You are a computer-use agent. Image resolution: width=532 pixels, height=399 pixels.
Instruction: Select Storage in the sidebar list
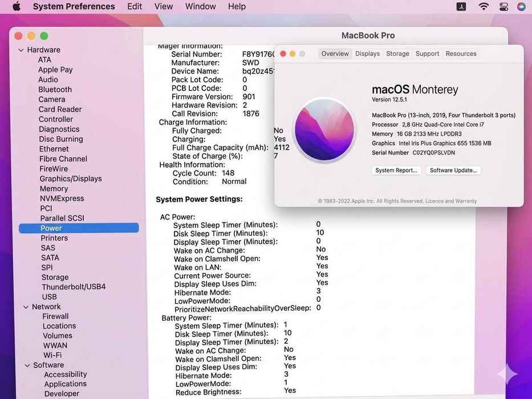tap(55, 277)
